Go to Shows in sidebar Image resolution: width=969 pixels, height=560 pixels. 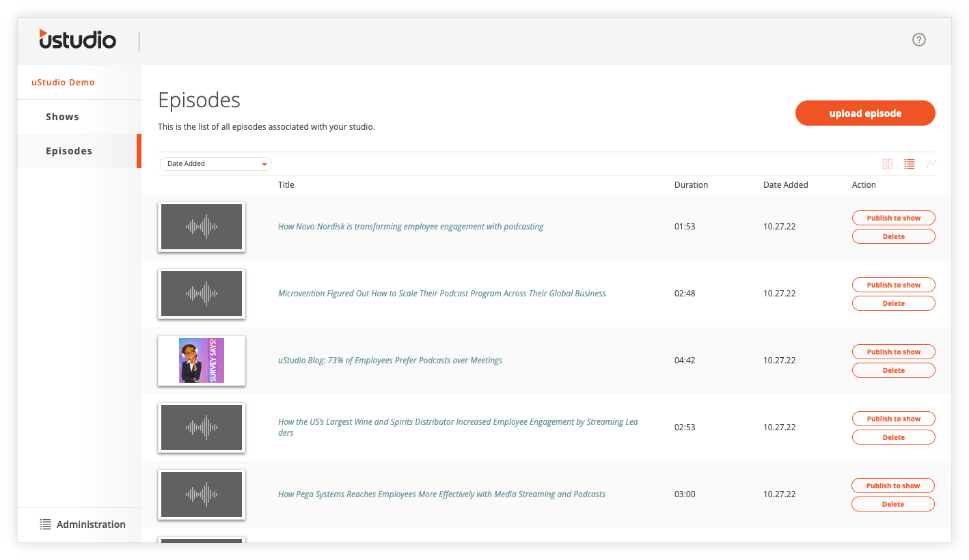point(62,117)
